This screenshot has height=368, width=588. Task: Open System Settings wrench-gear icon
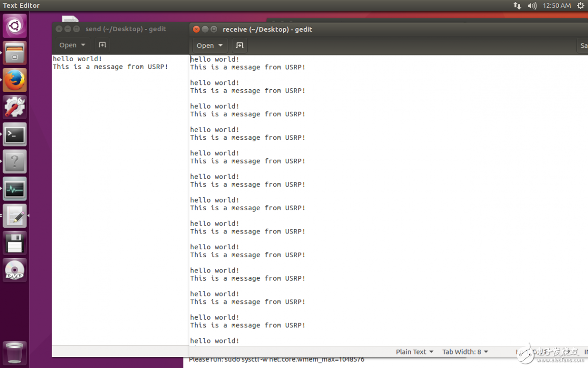pyautogui.click(x=14, y=107)
